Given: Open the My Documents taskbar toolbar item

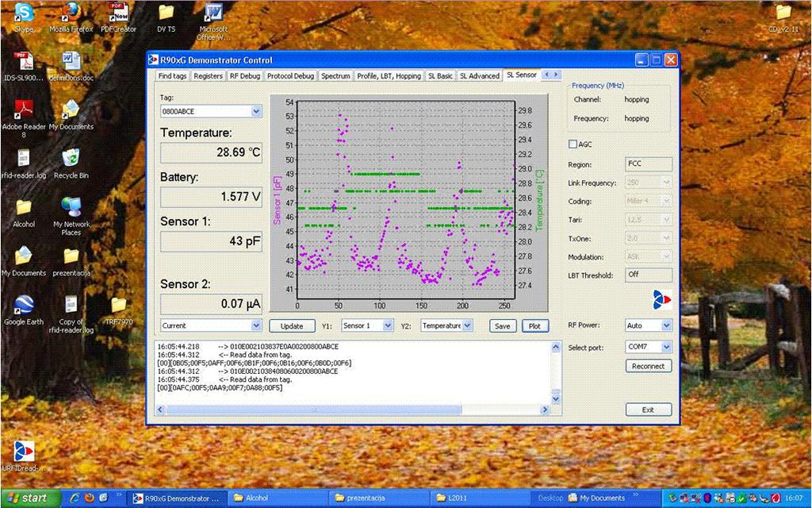Looking at the screenshot, I should 596,498.
